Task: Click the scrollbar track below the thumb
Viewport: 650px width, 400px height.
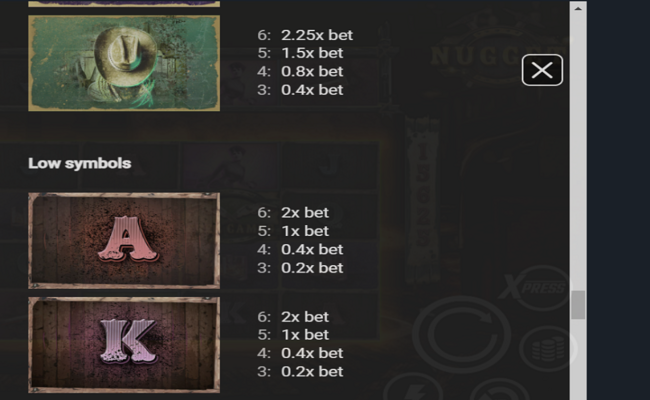Action: tap(578, 359)
